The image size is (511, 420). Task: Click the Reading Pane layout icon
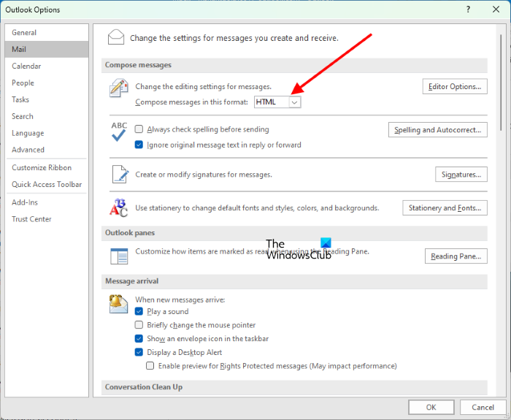119,256
